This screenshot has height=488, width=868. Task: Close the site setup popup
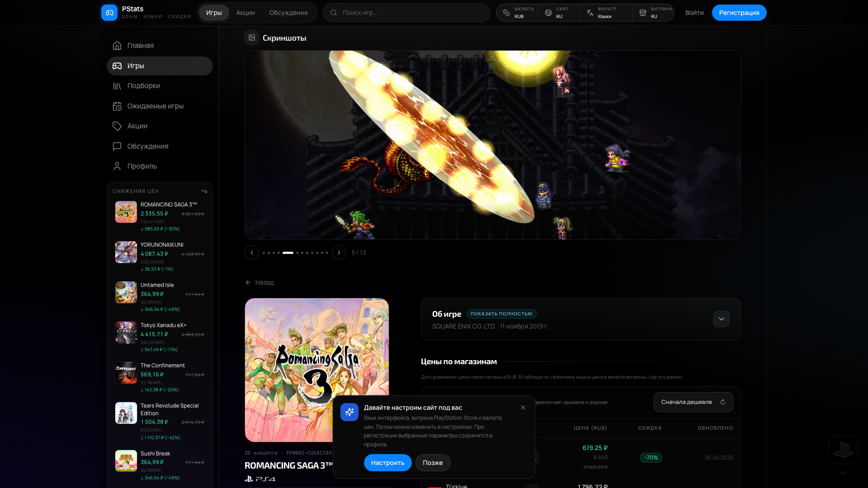523,408
